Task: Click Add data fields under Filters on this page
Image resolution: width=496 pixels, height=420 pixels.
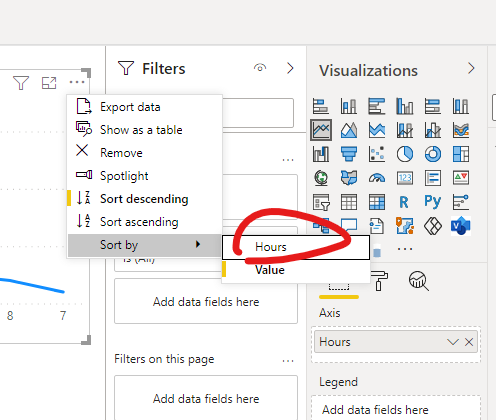Action: pos(206,398)
